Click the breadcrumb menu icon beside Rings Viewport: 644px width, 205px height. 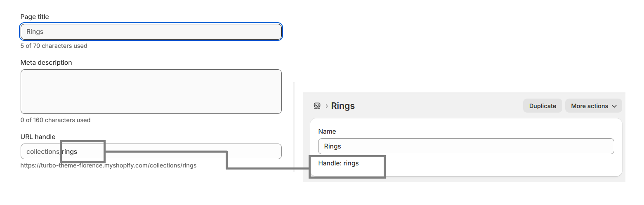[x=317, y=106]
